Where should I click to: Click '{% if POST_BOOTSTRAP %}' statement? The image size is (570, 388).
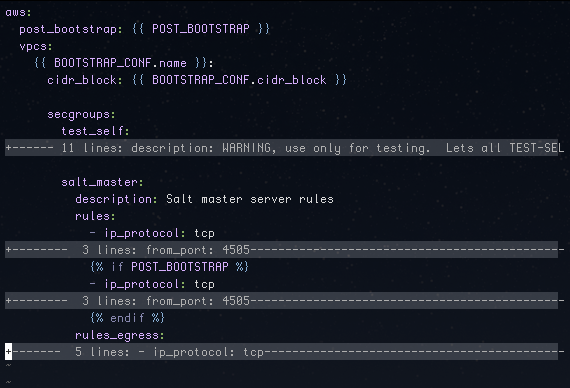169,267
